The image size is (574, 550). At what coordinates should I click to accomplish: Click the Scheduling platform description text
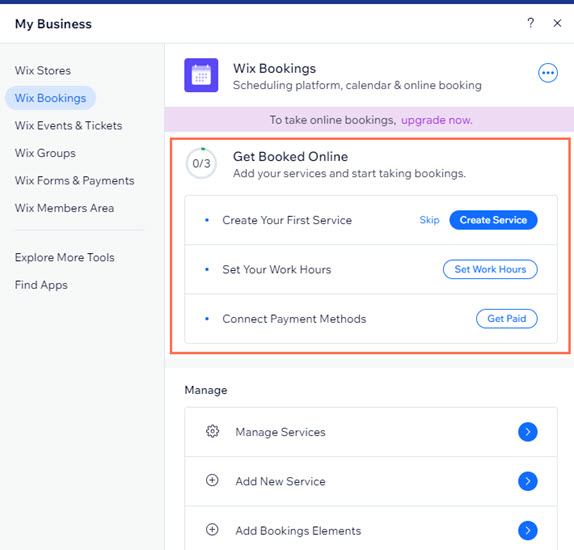point(357,85)
